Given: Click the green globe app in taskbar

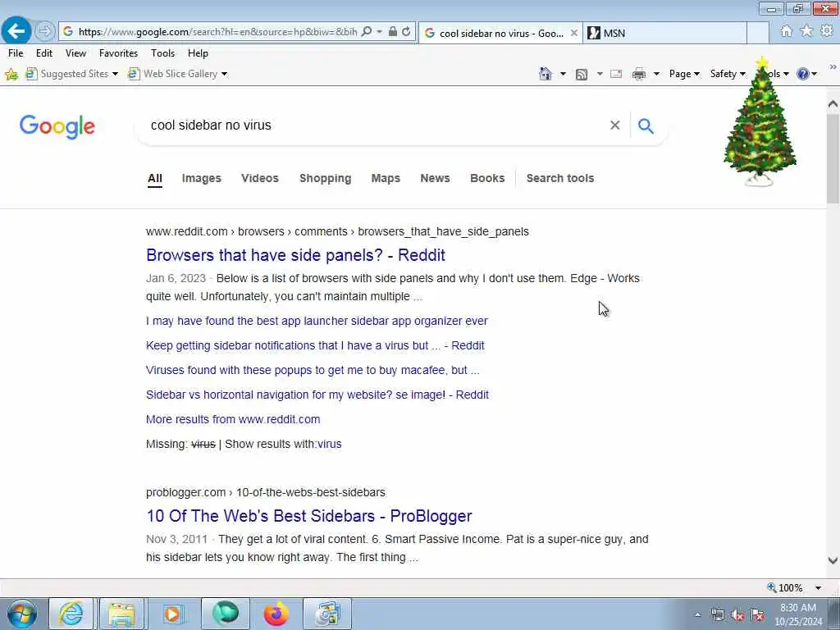Looking at the screenshot, I should (226, 614).
